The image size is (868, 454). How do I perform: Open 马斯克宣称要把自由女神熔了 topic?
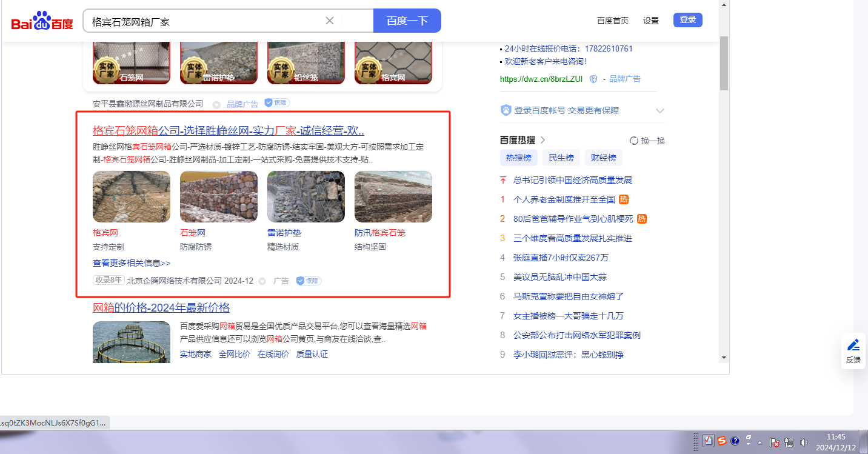click(569, 296)
